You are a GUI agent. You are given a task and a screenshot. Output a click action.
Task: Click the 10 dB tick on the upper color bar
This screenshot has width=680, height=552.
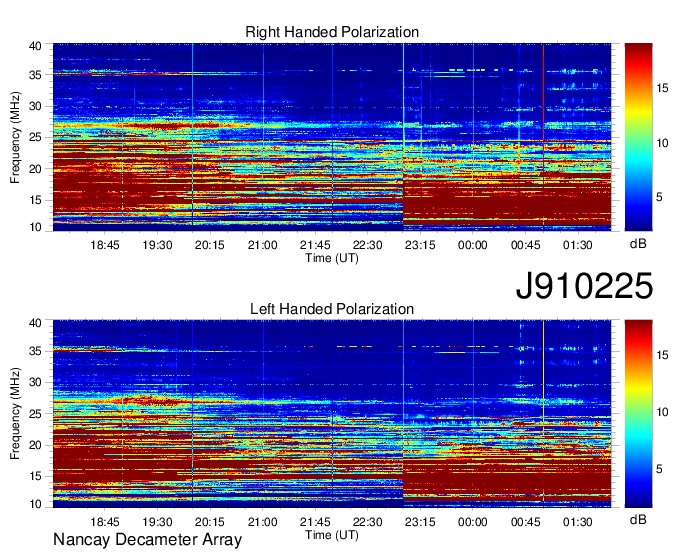coord(662,143)
